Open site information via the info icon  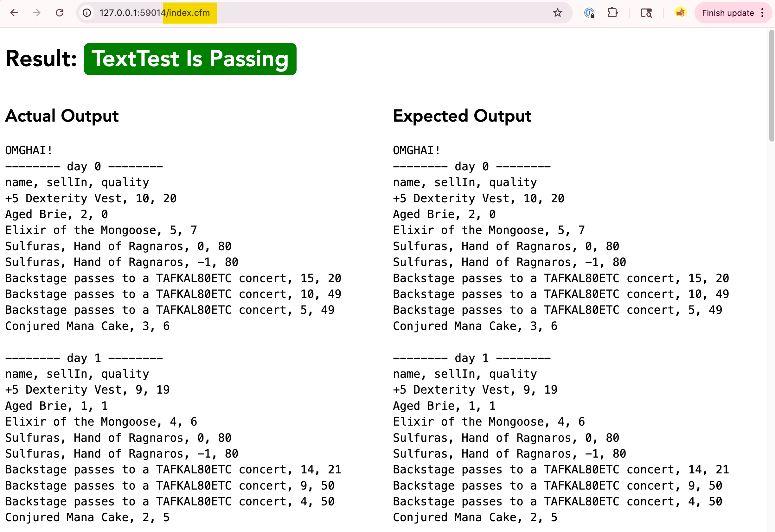tap(87, 13)
